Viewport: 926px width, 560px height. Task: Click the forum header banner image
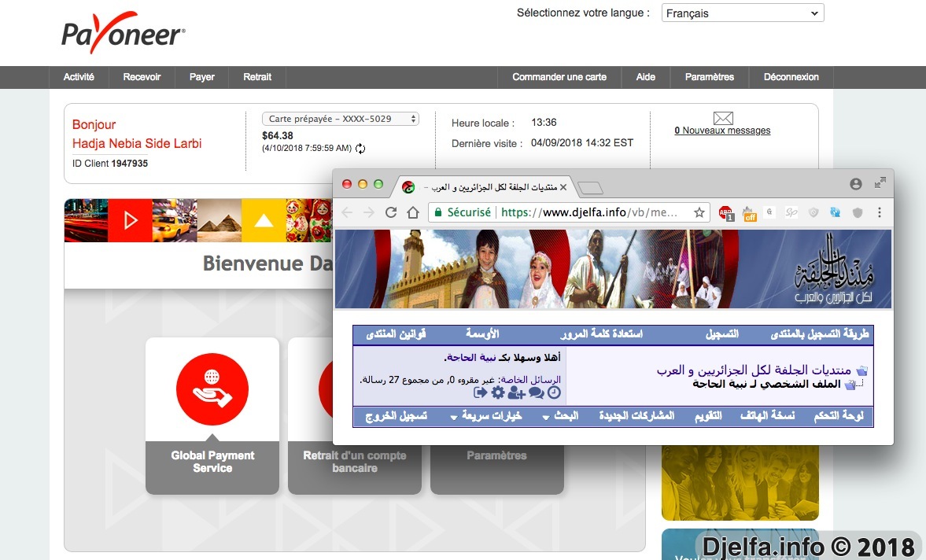click(x=613, y=269)
